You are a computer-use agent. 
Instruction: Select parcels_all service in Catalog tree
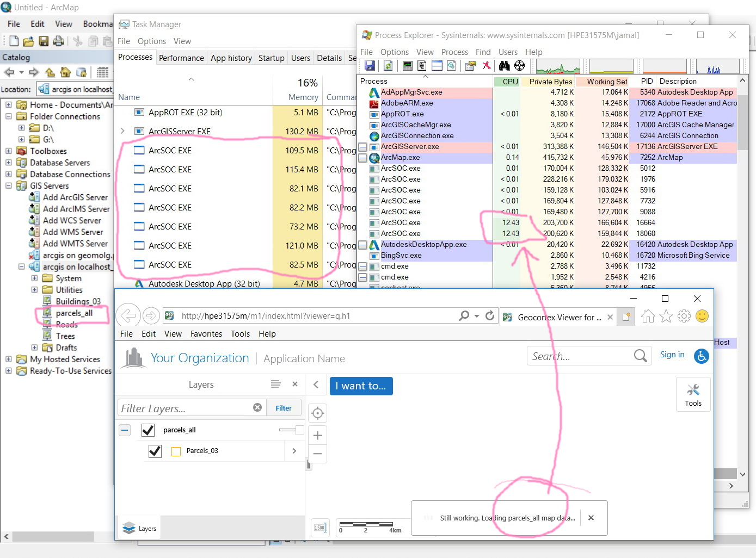[73, 313]
